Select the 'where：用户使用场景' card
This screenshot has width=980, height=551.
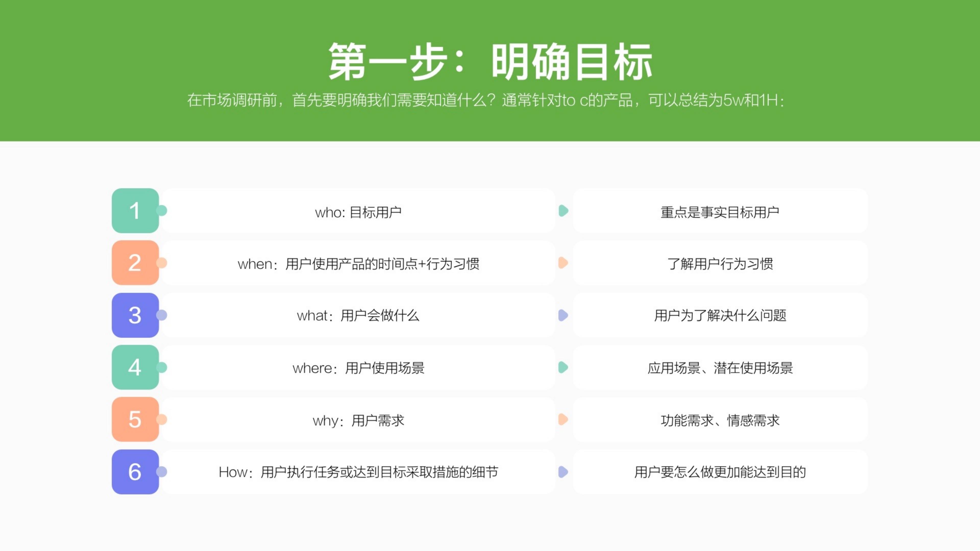point(358,367)
